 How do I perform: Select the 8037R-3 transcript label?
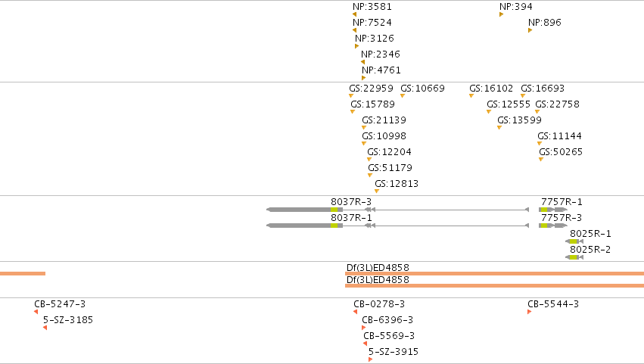(351, 202)
